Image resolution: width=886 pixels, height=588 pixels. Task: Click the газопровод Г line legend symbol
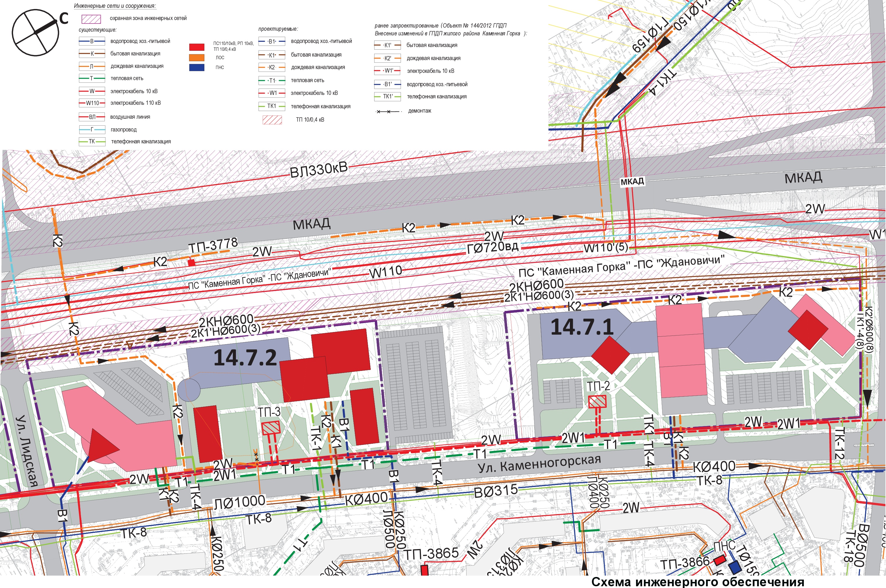(92, 130)
